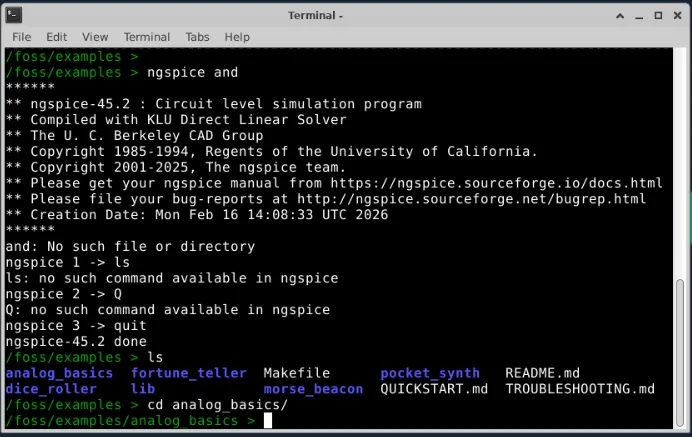Click the analog_basics directory name in the ls output
The height and width of the screenshot is (437, 692).
59,373
